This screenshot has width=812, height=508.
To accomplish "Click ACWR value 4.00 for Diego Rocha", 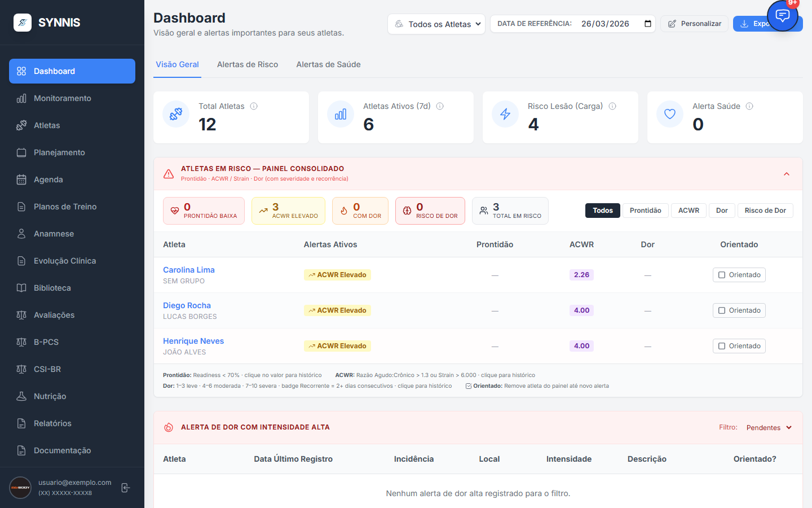I will click(x=581, y=310).
